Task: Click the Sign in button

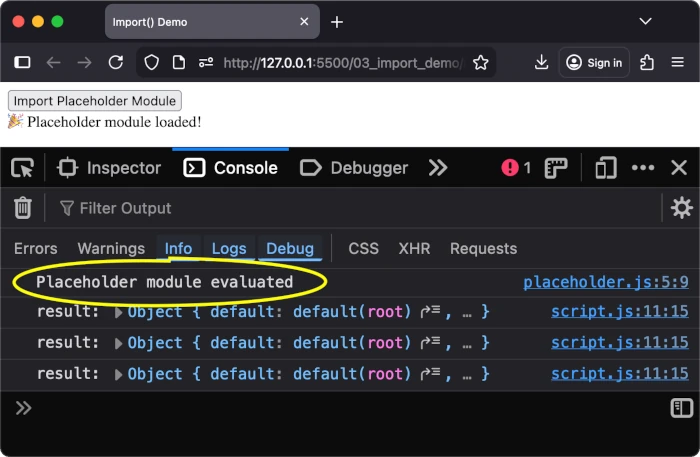Action: tap(594, 62)
